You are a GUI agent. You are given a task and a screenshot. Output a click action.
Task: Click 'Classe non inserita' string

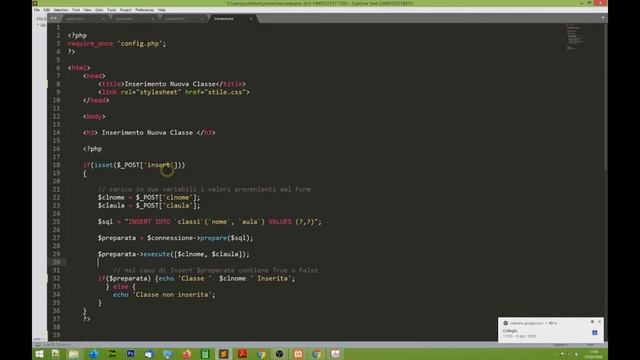point(173,294)
